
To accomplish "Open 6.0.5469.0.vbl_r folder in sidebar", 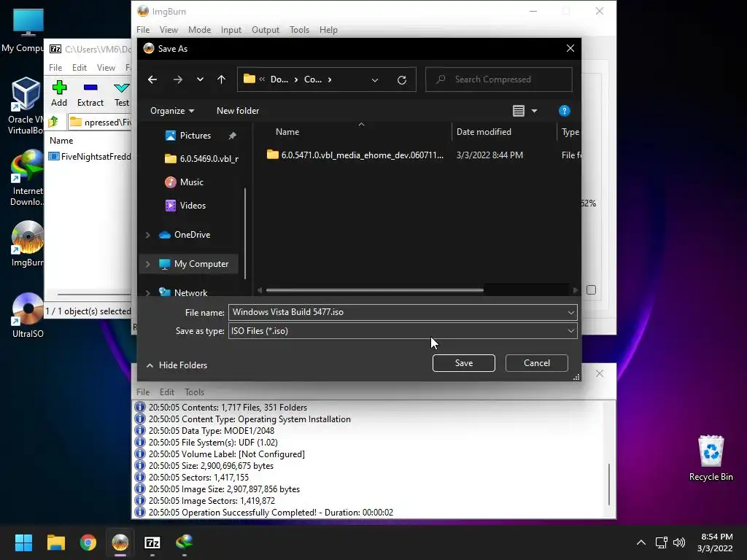I will tap(201, 158).
